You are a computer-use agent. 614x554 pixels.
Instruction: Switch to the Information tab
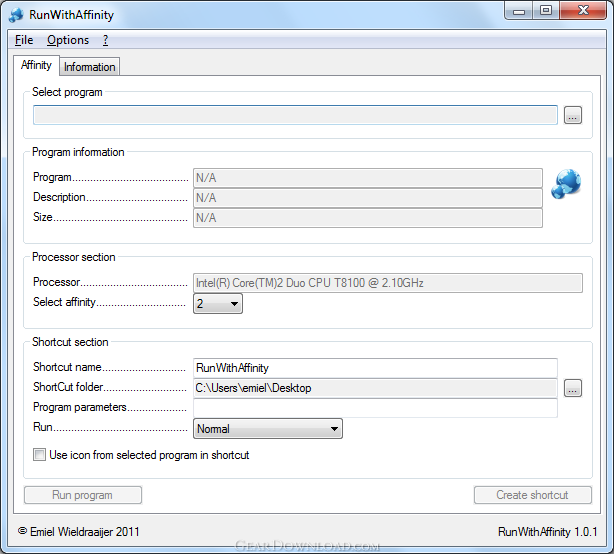tap(90, 67)
